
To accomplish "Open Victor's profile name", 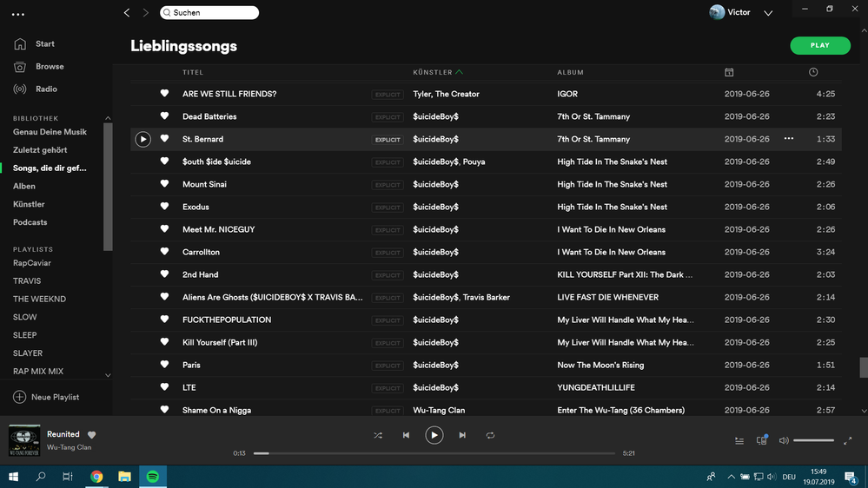I will coord(739,12).
